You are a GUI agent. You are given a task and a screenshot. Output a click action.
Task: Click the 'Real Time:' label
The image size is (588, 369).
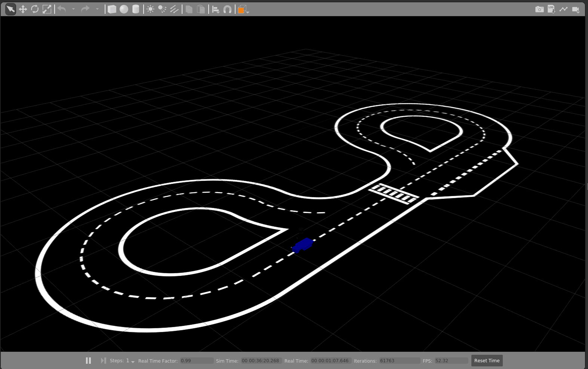(296, 361)
